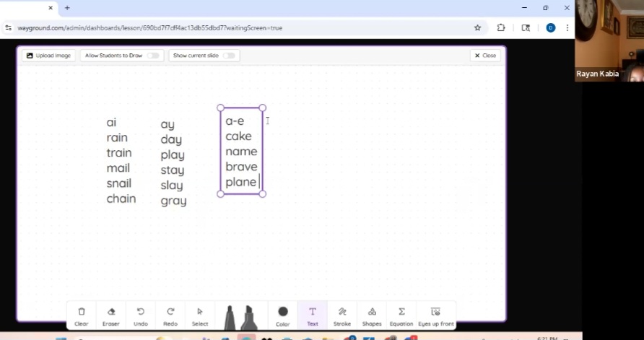Bookmark this page with the star icon

click(x=477, y=27)
